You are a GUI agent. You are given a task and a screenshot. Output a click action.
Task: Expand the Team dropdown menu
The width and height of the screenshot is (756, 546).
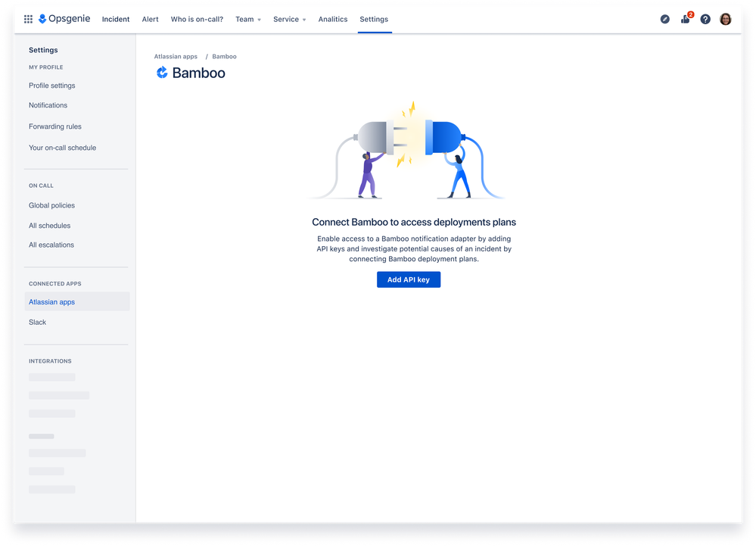pos(248,19)
